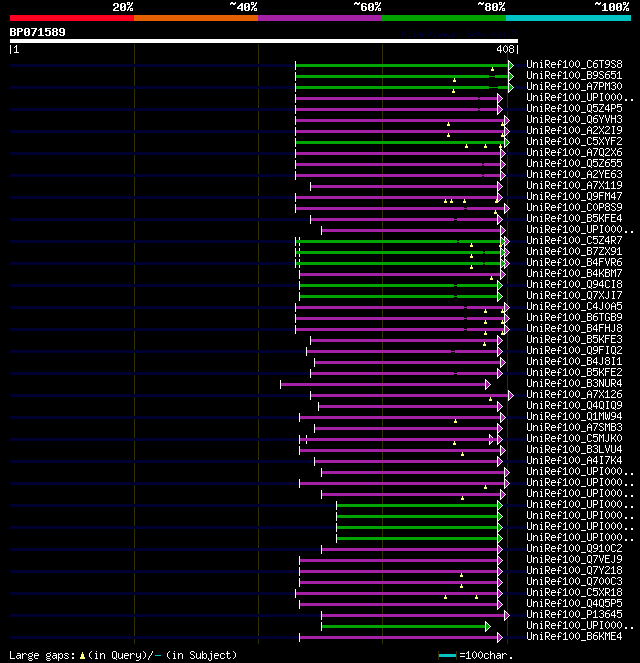Select the UniRef100_C5MJK0 label
The height and width of the screenshot is (663, 640).
pos(574,438)
